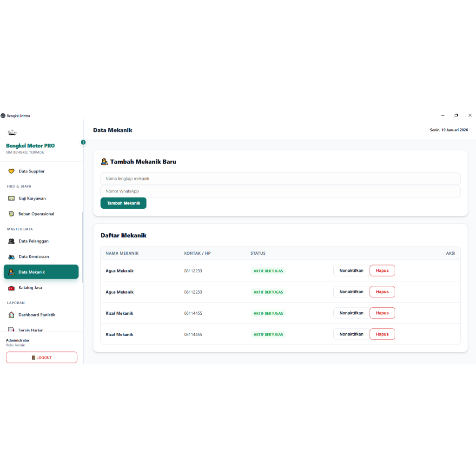This screenshot has width=476, height=476.
Task: Hapus the second Agus Mekanik row
Action: coord(382,292)
